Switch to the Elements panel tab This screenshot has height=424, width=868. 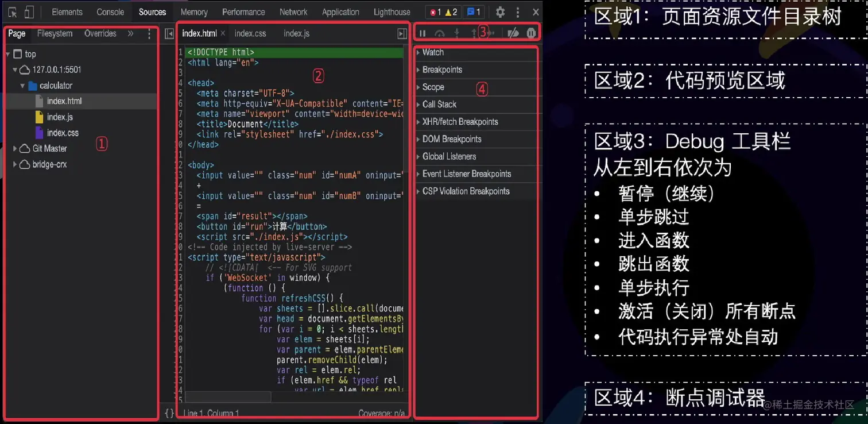[x=67, y=12]
